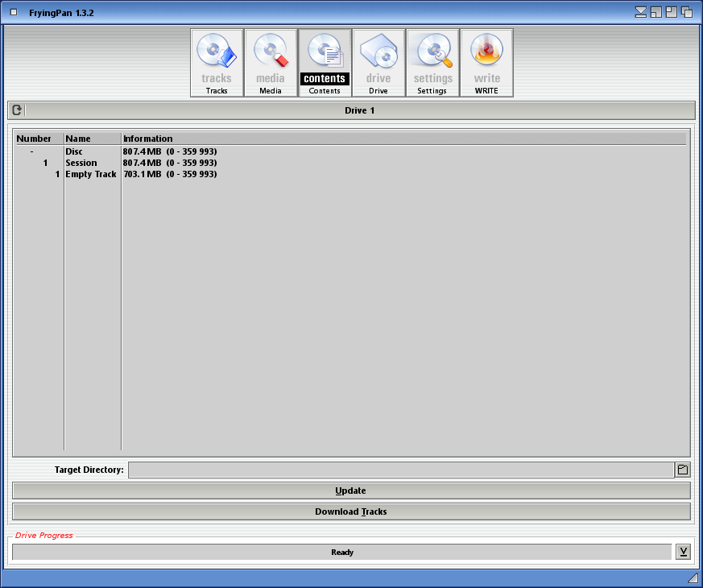Screen dimensions: 703x588
Task: Expand the Drive Progress details arrow
Action: [x=683, y=552]
